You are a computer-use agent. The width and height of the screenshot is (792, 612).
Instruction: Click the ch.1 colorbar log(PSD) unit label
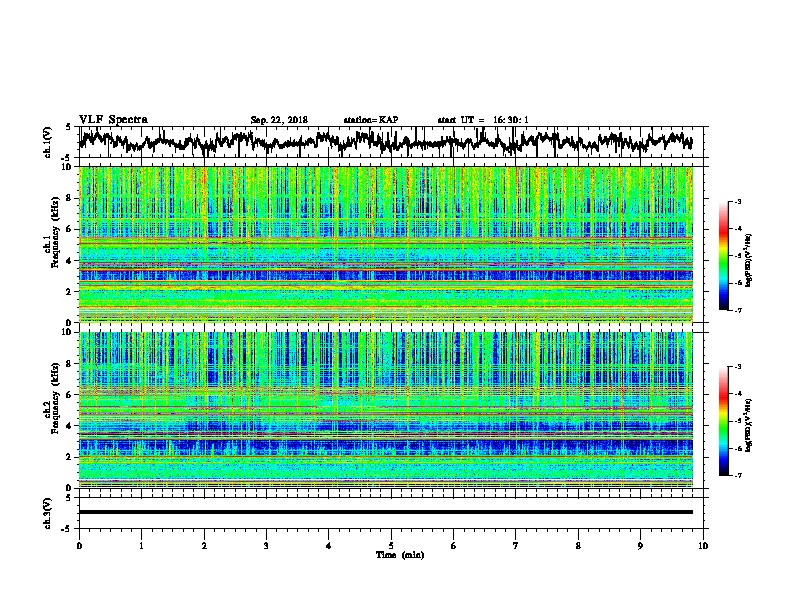[x=748, y=261]
